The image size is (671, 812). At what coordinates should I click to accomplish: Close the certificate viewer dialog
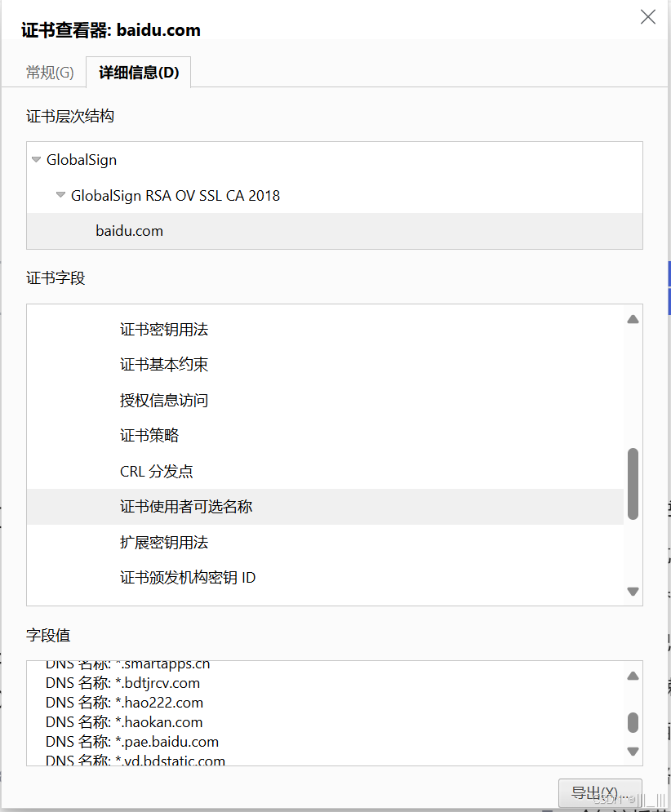[x=647, y=16]
